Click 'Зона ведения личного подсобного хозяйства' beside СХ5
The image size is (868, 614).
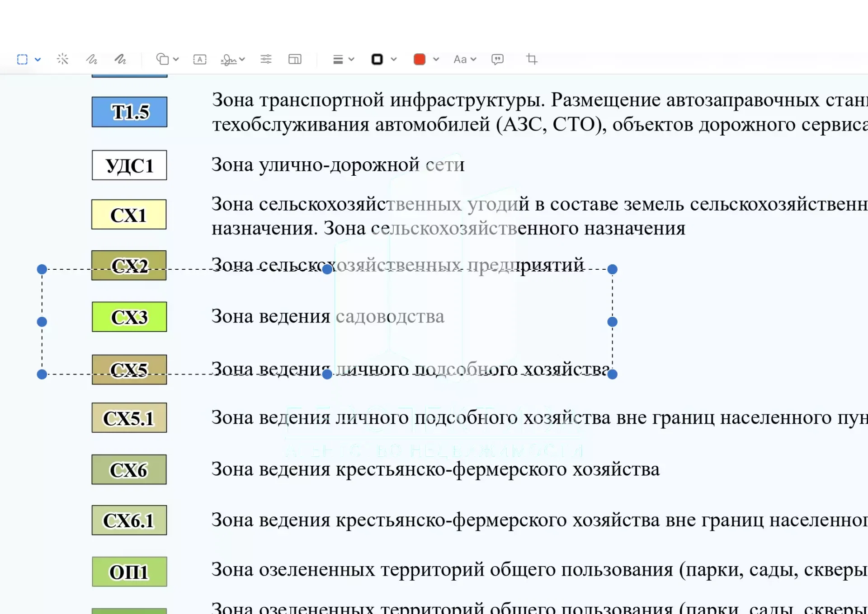(411, 369)
